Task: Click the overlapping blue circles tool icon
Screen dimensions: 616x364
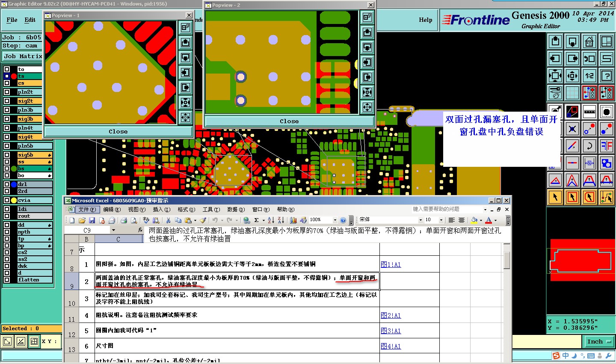Action: [x=607, y=163]
